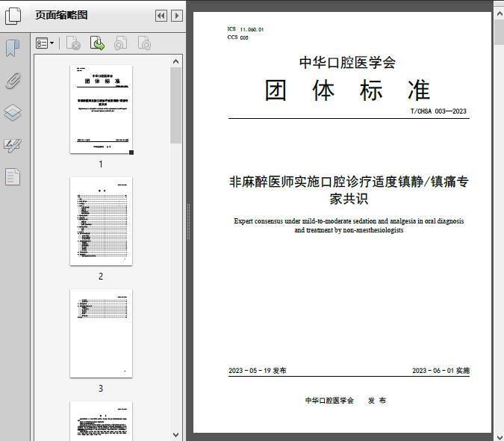Click the panel splitter grip handle
The image size is (504, 441).
[x=189, y=222]
